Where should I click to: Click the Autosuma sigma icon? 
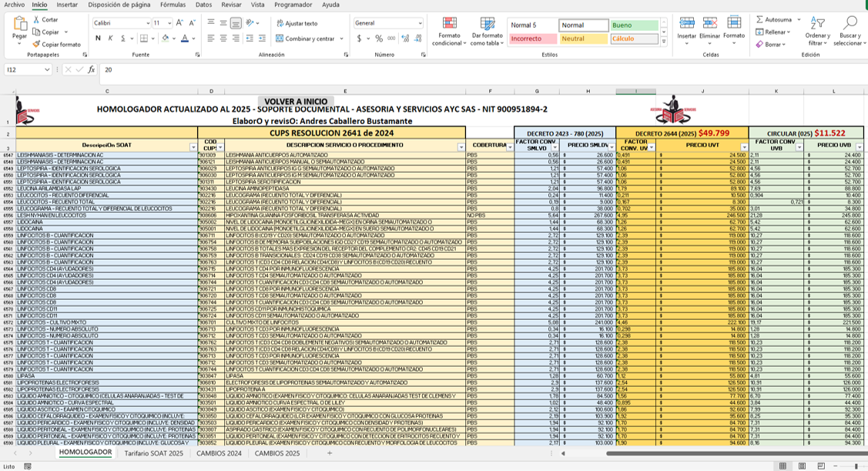click(759, 19)
